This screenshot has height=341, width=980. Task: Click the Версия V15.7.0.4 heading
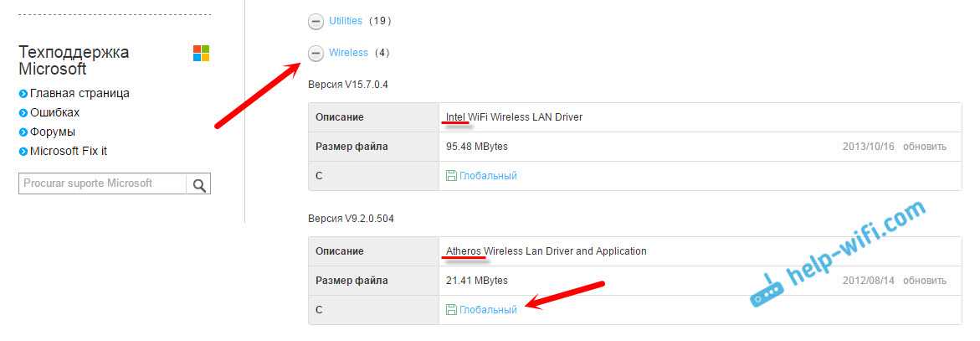[348, 85]
